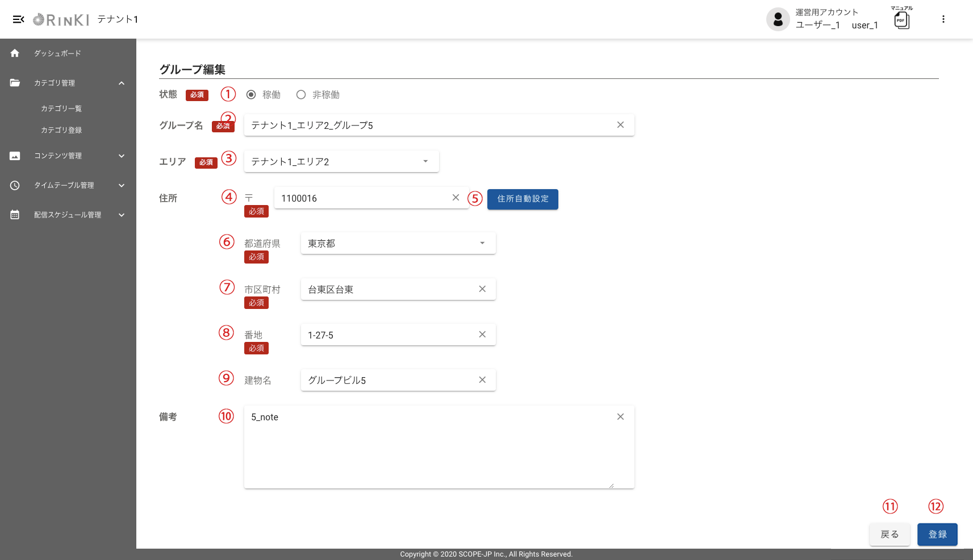This screenshot has width=973, height=560.
Task: Collapse the sidebar with the hamburger menu icon
Action: 18,19
